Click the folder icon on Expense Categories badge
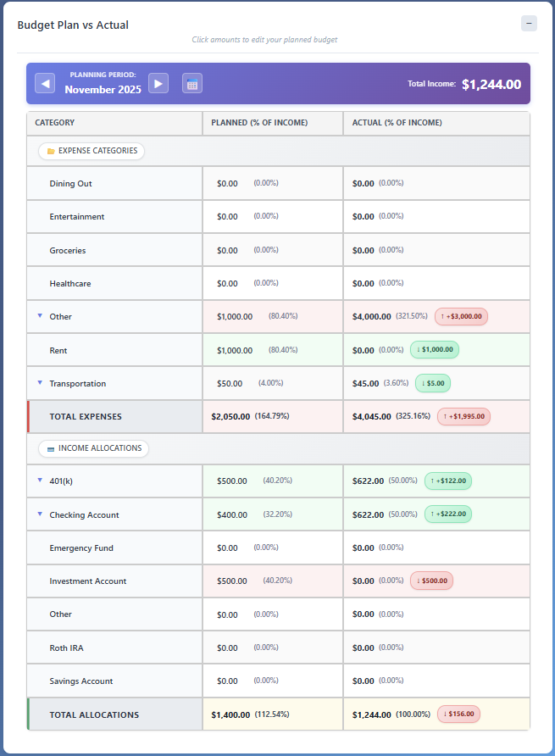This screenshot has height=756, width=555. pyautogui.click(x=51, y=150)
